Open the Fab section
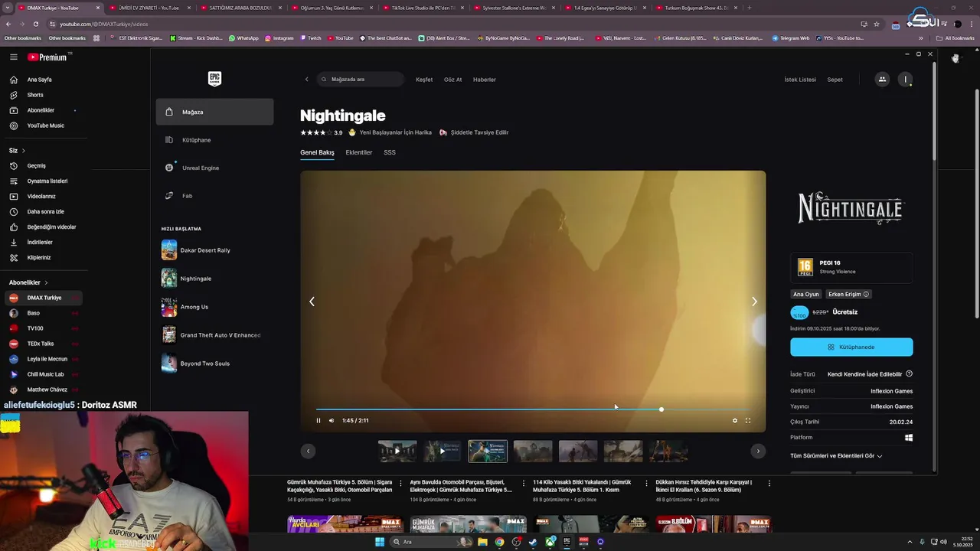The height and width of the screenshot is (551, 980). tap(214, 196)
